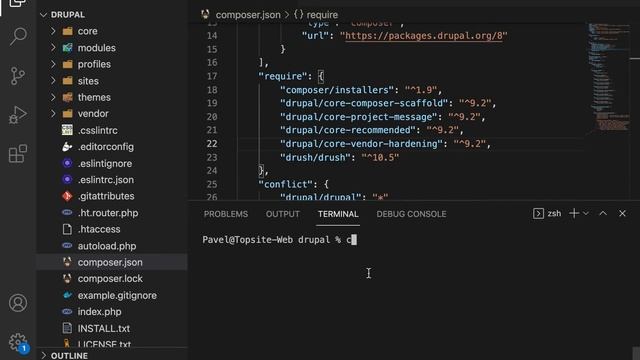This screenshot has width=640, height=360.
Task: Click the themes folder icon
Action: click(67, 97)
